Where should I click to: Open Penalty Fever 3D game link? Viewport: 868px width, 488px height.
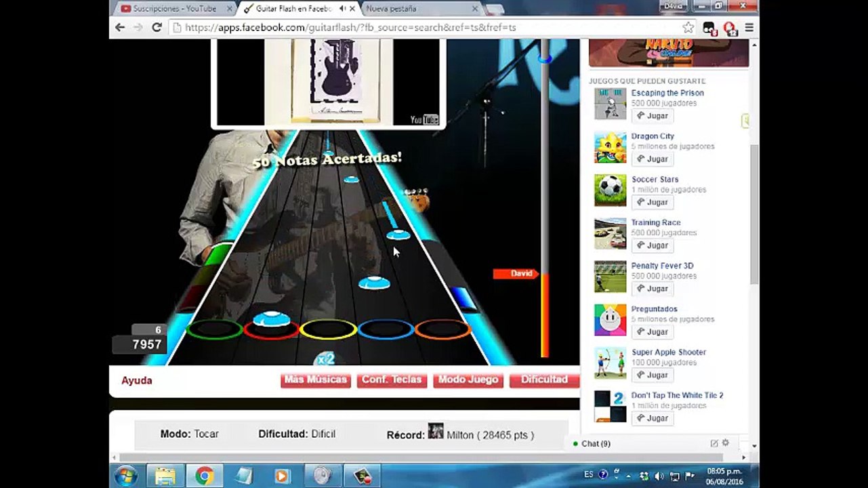point(662,266)
